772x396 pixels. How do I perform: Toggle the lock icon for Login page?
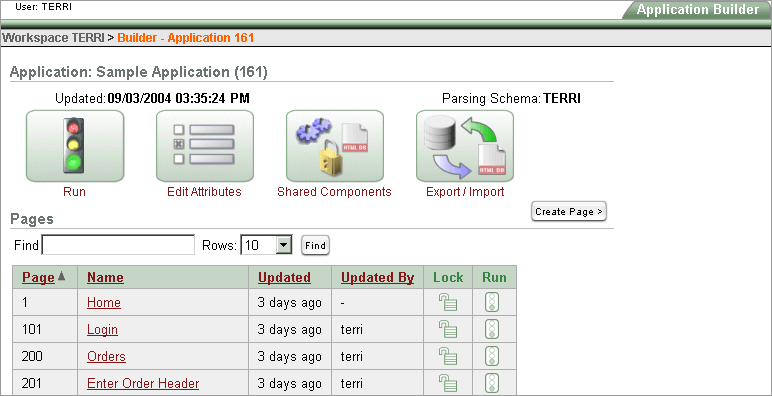[448, 329]
